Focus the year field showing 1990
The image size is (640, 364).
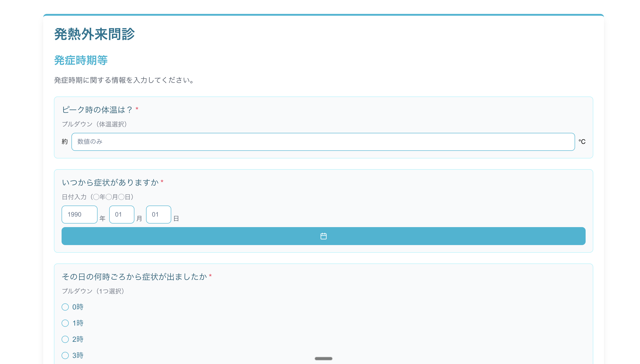click(79, 215)
